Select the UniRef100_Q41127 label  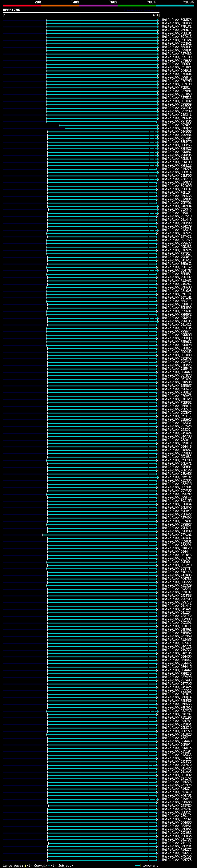(x=176, y=843)
